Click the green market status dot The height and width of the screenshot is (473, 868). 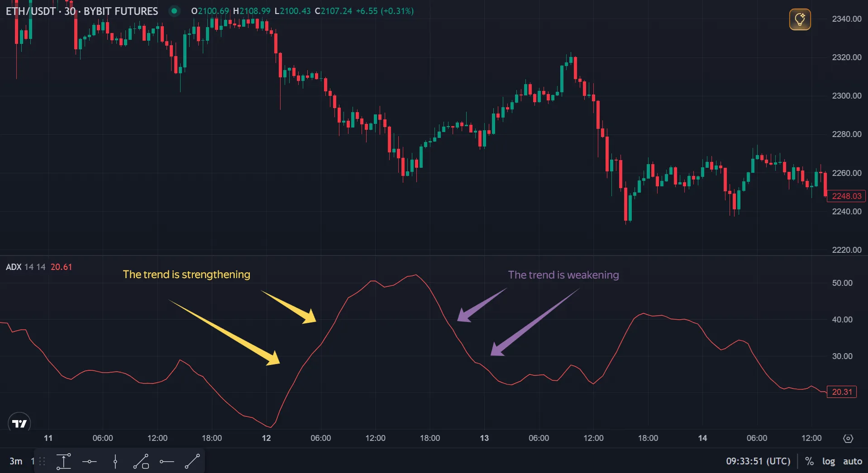(174, 11)
